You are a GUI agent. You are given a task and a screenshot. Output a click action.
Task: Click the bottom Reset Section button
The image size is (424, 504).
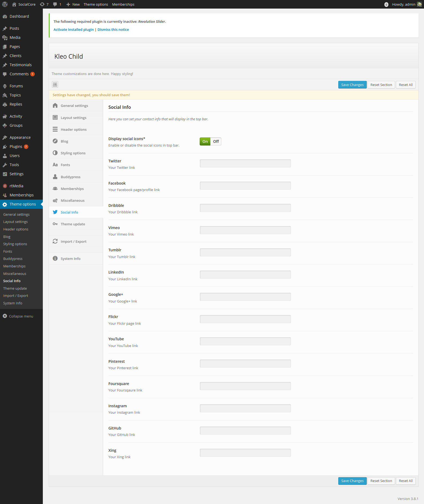tap(381, 481)
